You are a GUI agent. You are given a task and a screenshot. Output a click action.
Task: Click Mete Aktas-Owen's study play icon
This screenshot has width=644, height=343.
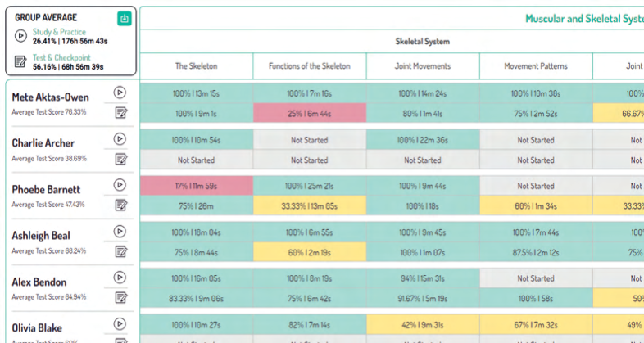click(x=120, y=93)
